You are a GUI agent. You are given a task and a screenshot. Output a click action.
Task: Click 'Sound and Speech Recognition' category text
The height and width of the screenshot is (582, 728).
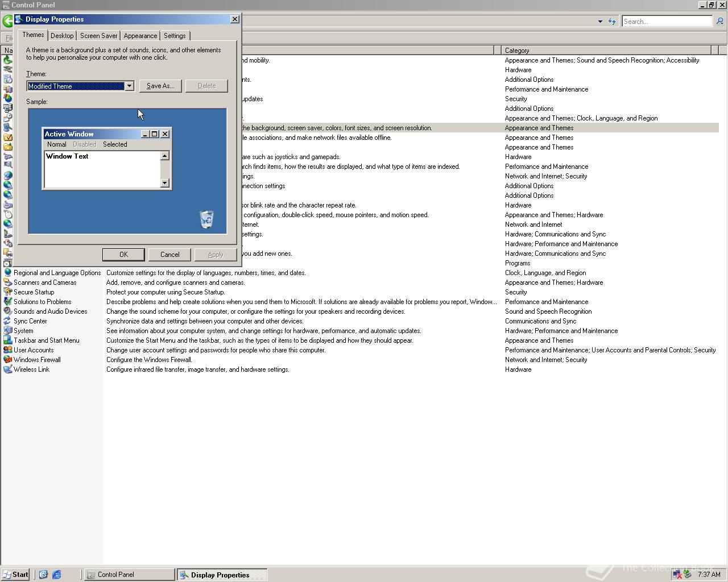(548, 311)
